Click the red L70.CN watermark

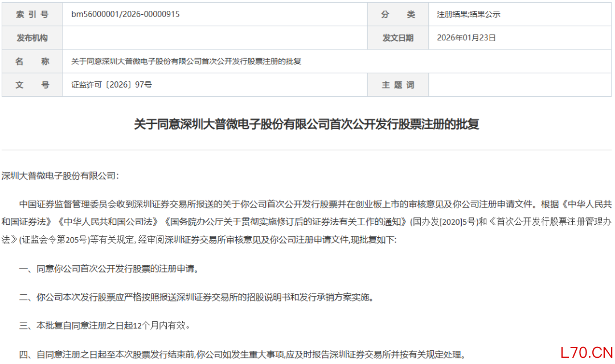click(586, 353)
